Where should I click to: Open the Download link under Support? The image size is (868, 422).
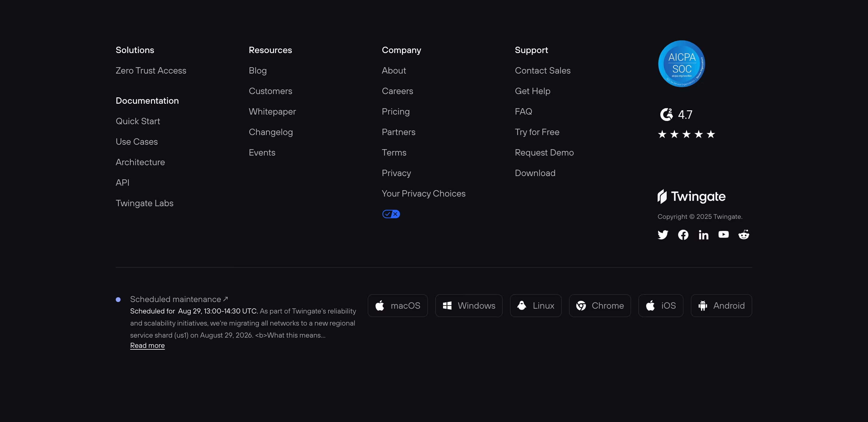(535, 173)
